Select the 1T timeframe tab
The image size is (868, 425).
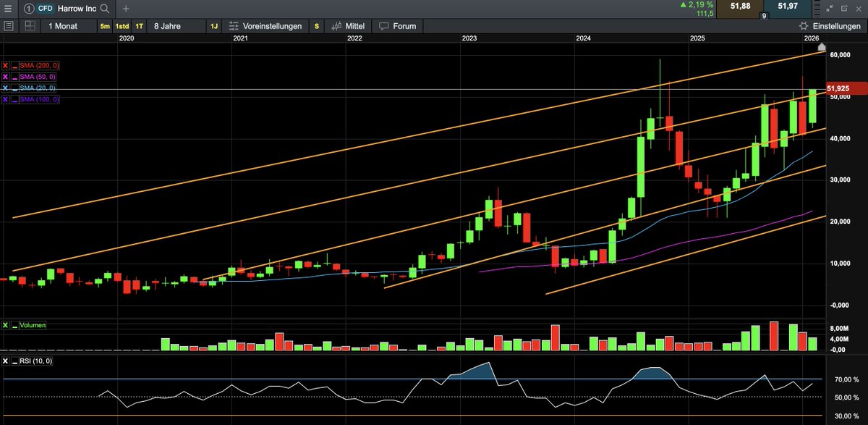139,25
